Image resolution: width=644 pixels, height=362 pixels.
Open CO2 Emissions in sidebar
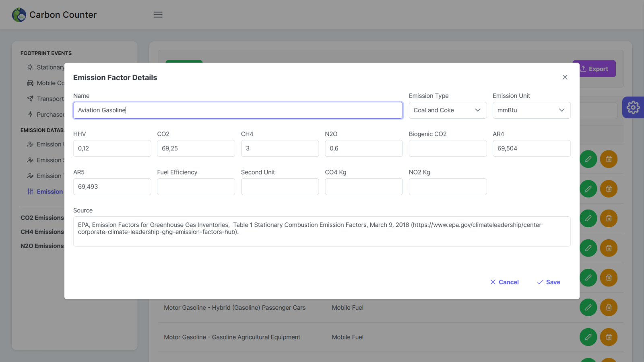(x=42, y=218)
